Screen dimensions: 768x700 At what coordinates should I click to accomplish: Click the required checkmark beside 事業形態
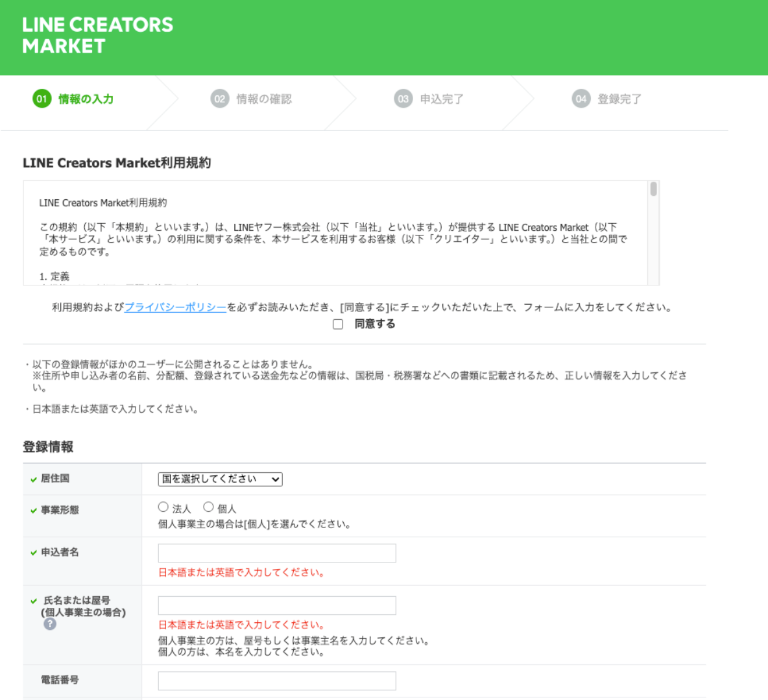point(34,511)
